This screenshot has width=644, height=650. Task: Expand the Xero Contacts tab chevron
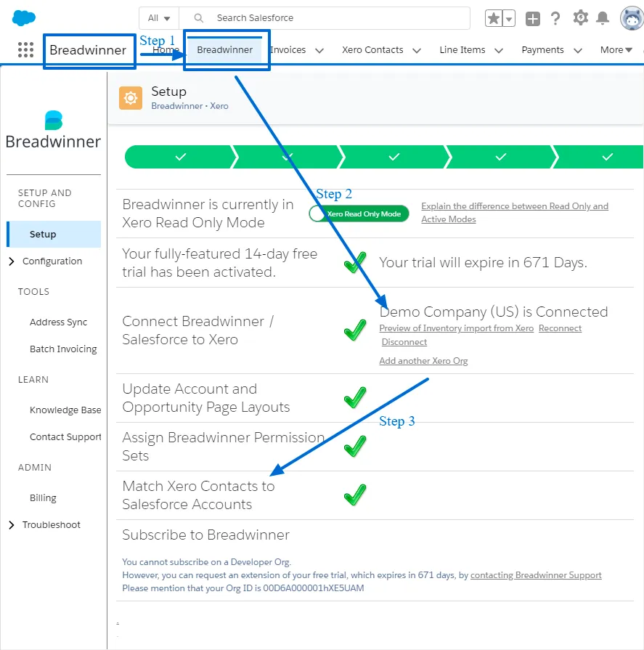pos(417,51)
